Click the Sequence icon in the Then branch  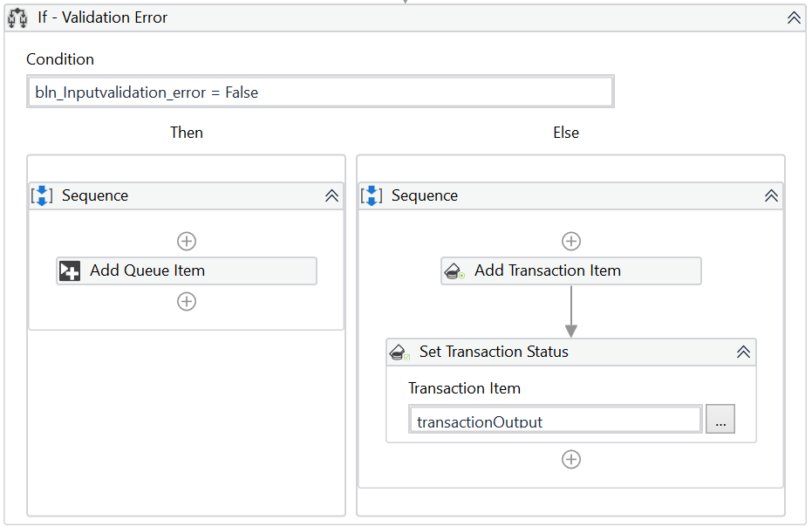42,195
